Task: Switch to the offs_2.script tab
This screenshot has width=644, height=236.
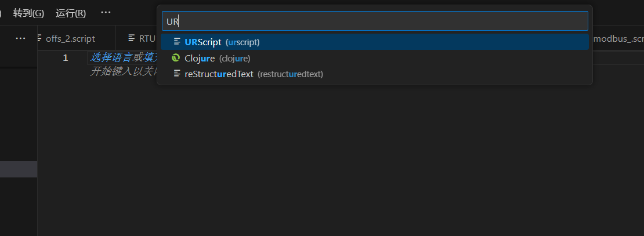Action: coord(70,38)
